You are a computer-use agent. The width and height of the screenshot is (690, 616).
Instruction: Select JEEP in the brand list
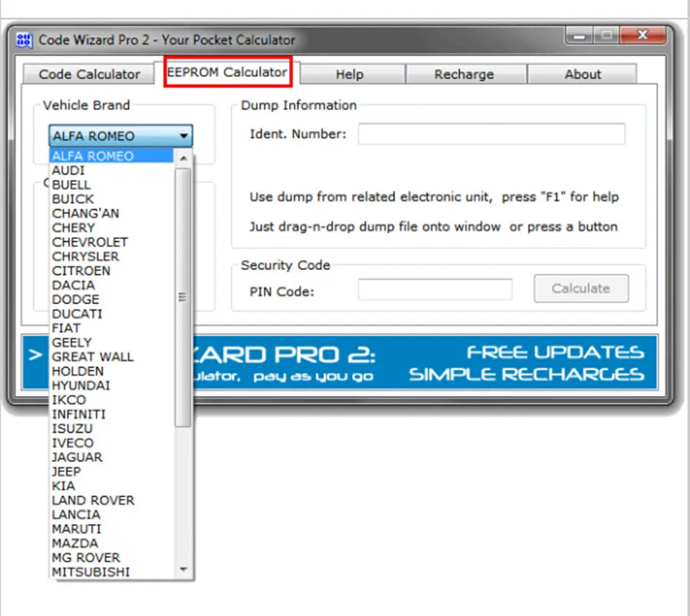(111, 472)
